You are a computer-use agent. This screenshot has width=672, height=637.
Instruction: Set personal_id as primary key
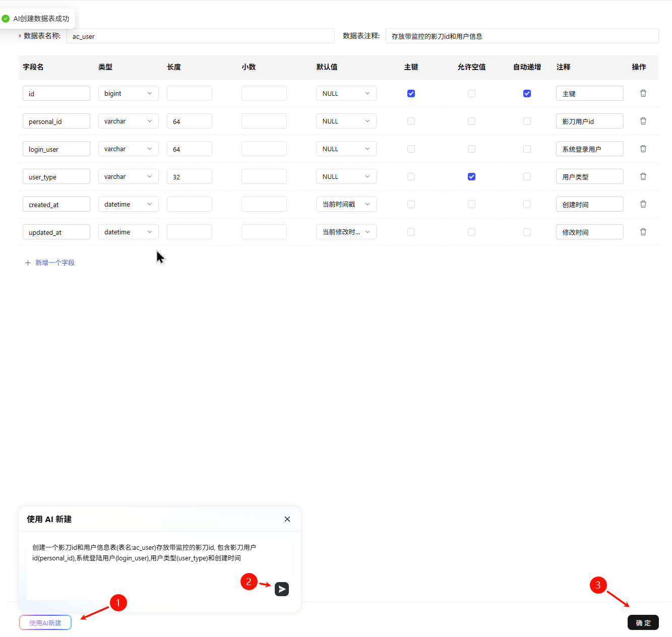point(411,121)
